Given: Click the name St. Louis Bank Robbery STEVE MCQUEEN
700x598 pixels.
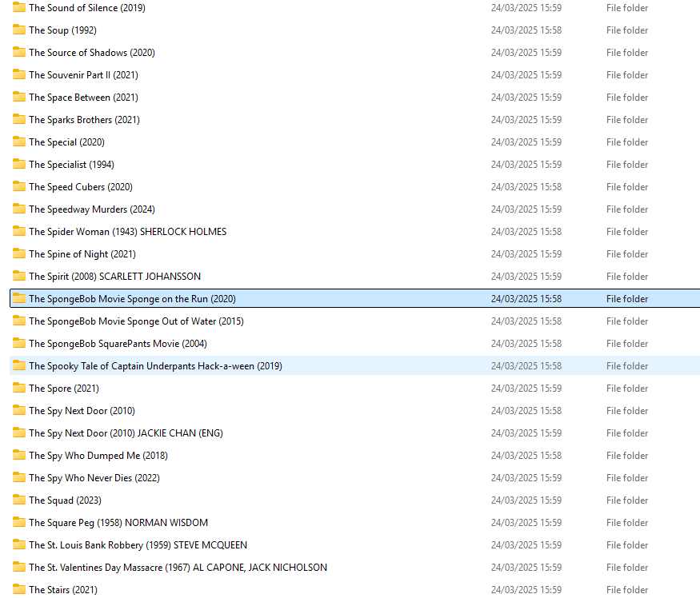Looking at the screenshot, I should [x=138, y=545].
